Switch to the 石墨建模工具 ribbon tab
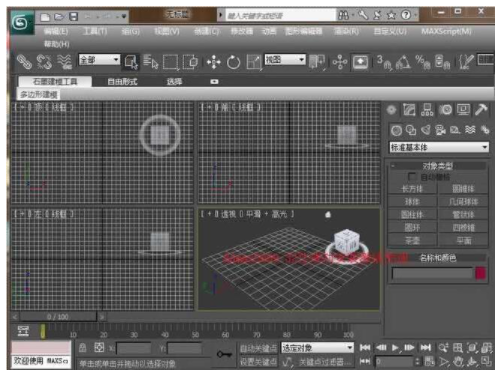This screenshot has width=502, height=380. (55, 82)
